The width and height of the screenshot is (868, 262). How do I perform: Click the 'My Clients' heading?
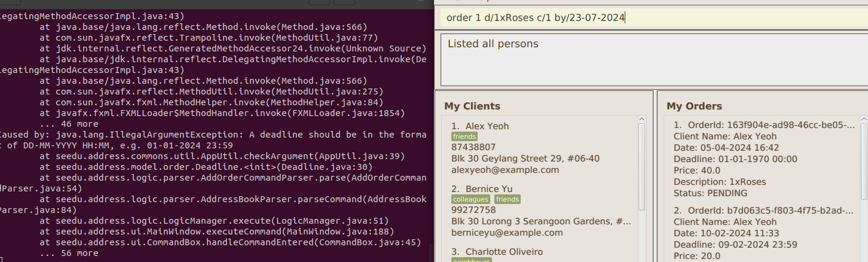pyautogui.click(x=472, y=106)
